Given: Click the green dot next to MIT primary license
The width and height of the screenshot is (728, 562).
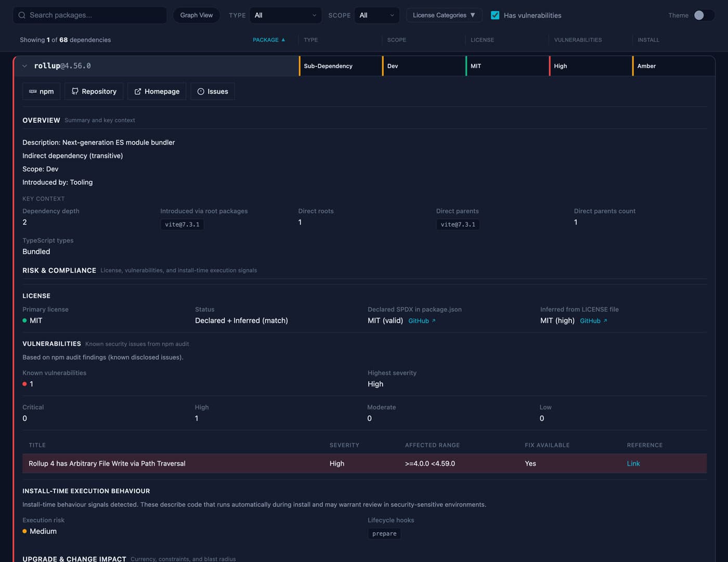Looking at the screenshot, I should pyautogui.click(x=24, y=321).
